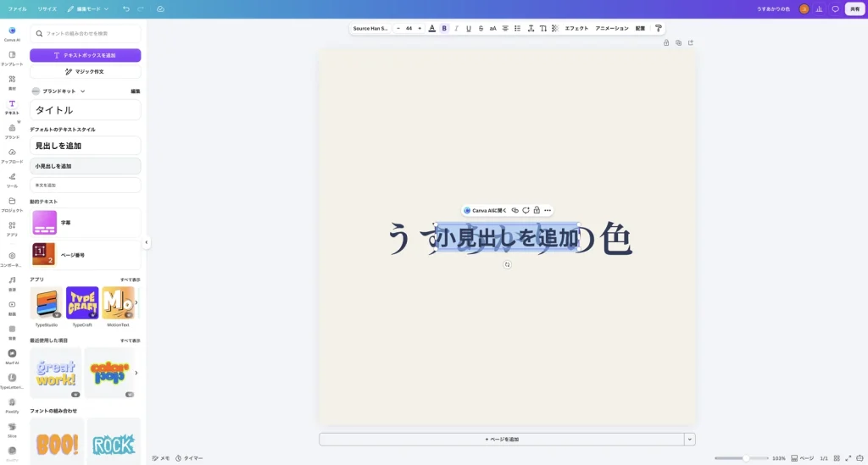Open 配置 (Position) panel
868x465 pixels.
[x=640, y=28]
